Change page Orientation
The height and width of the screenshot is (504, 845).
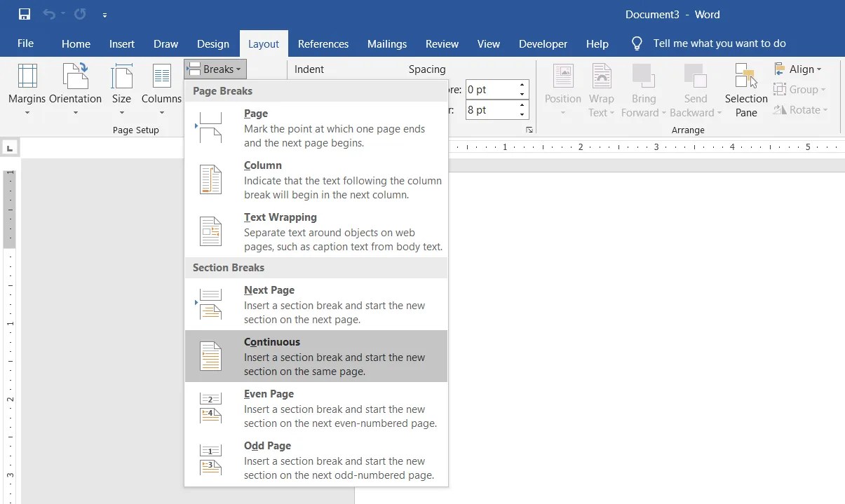coord(75,88)
